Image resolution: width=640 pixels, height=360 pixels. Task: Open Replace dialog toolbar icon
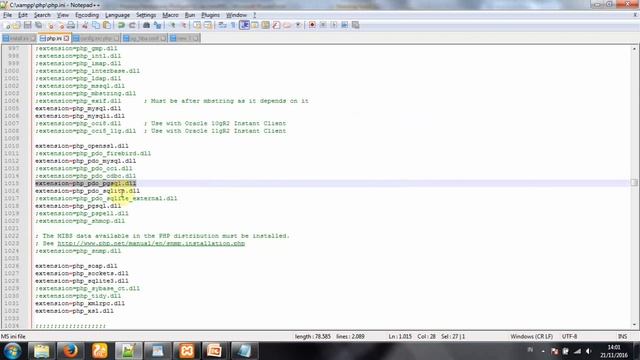point(157,25)
